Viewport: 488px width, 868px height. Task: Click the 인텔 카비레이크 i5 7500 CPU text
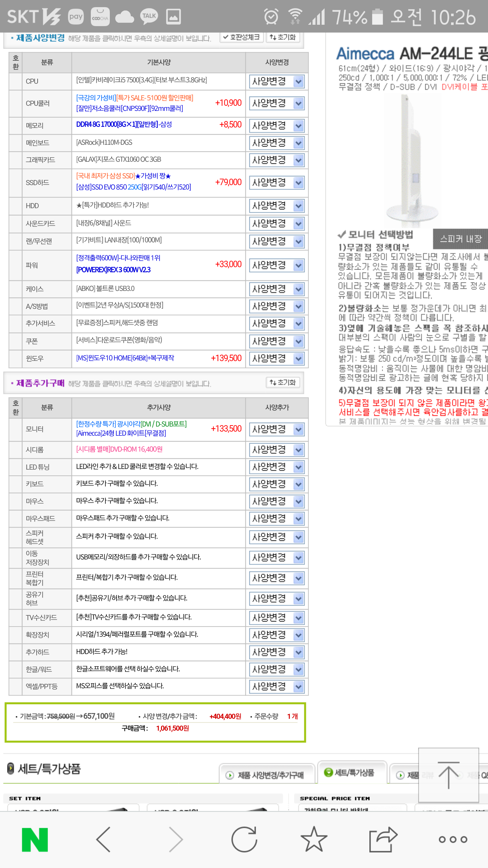coord(142,80)
